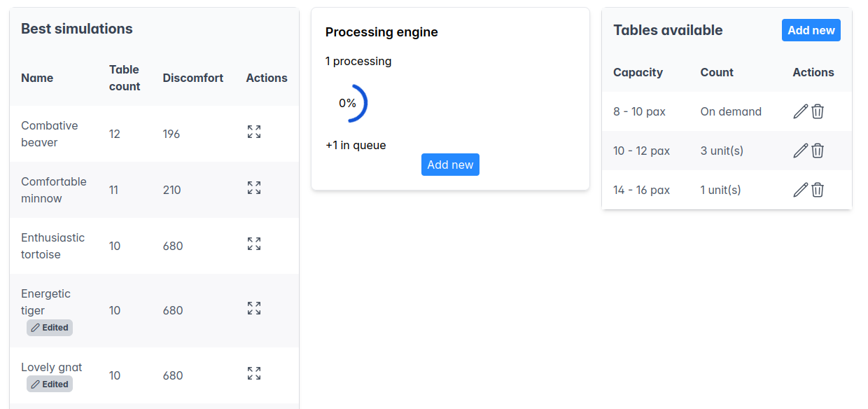Add new table in Tables available

click(x=811, y=30)
